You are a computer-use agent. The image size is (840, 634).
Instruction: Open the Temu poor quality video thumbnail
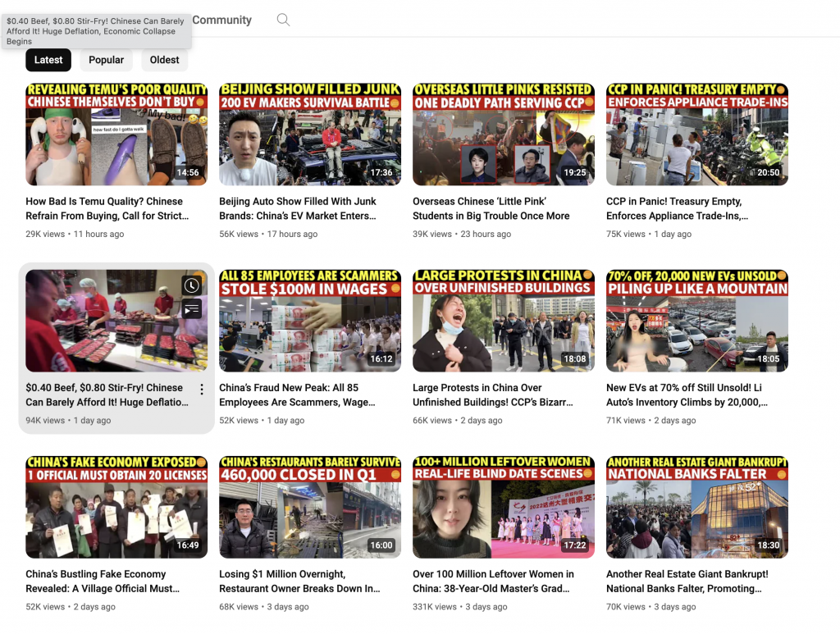tap(116, 135)
